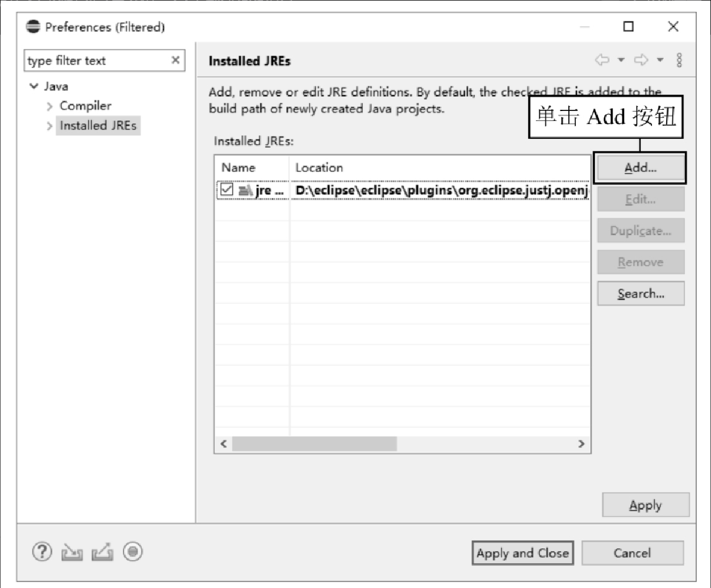
Task: Open the three-dot view menu
Action: coord(680,60)
